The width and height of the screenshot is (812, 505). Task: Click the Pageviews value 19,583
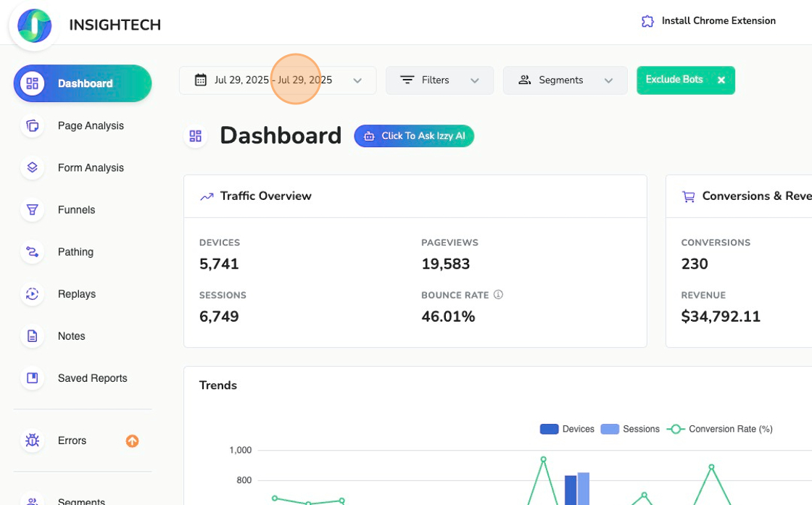pos(445,264)
